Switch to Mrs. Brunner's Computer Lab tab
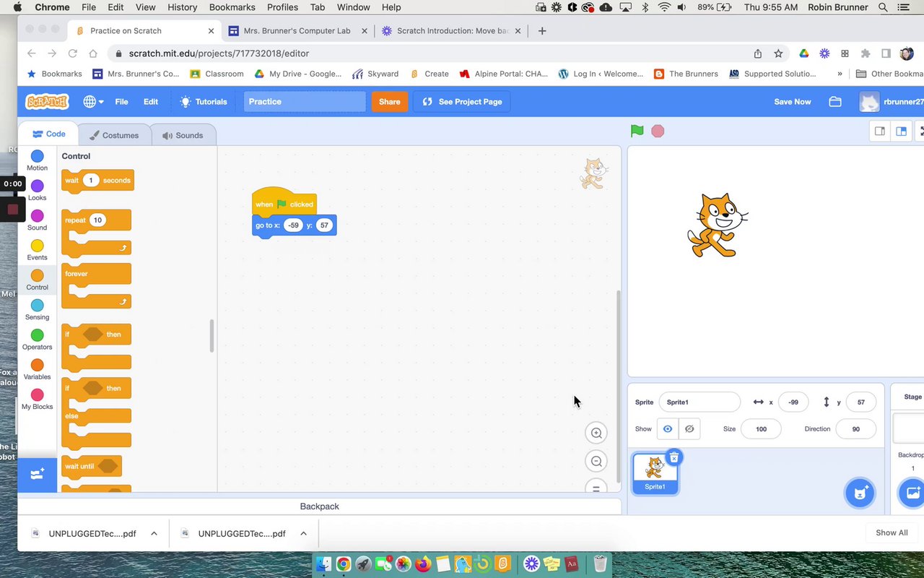 [297, 31]
